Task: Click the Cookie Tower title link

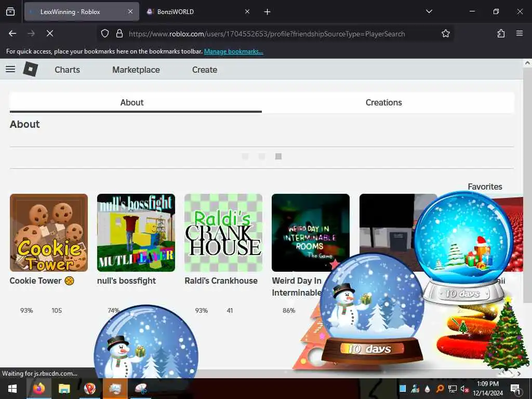Action: [x=42, y=281]
